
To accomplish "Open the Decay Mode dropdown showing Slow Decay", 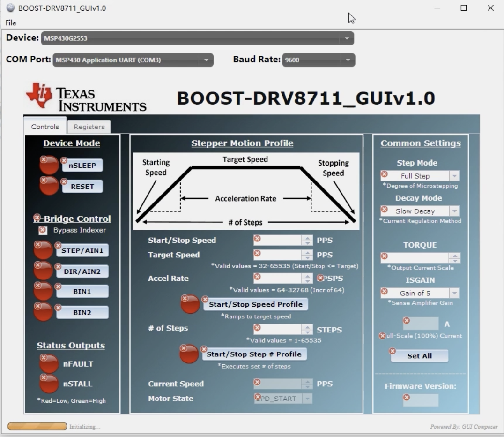I will pyautogui.click(x=420, y=211).
